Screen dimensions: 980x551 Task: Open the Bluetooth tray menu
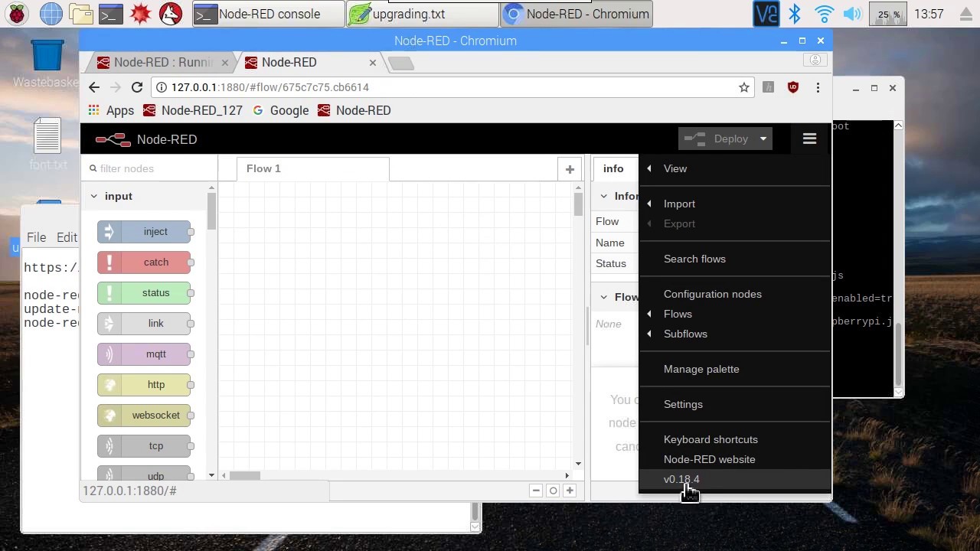[x=795, y=14]
